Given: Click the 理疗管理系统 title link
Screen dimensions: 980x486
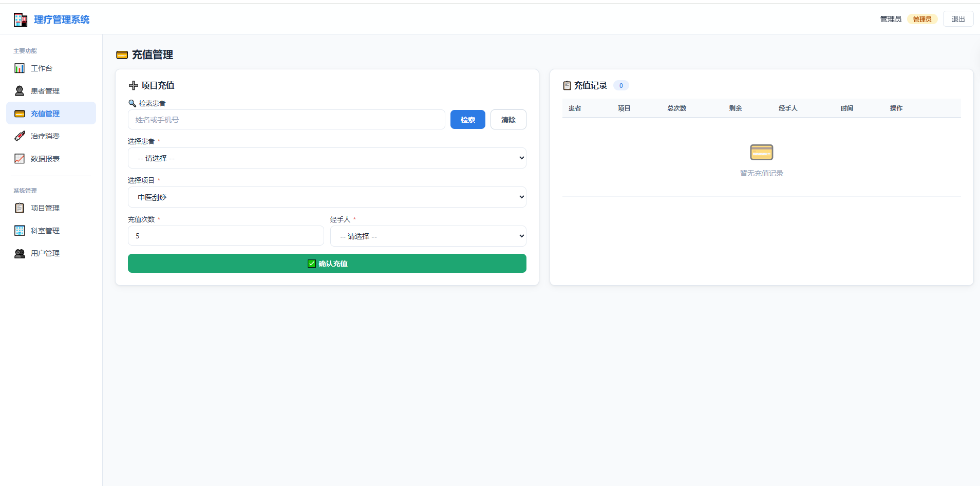Looking at the screenshot, I should 62,20.
